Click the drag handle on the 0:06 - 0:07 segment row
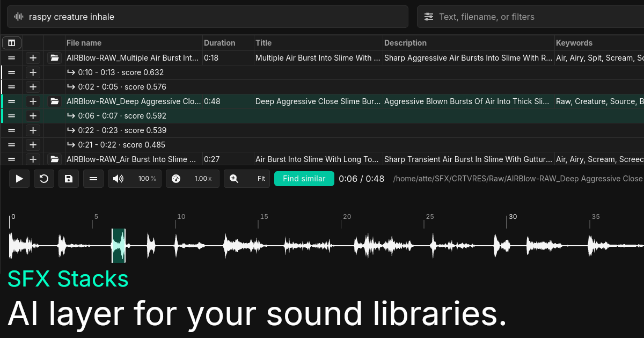This screenshot has height=338, width=644. [x=12, y=116]
